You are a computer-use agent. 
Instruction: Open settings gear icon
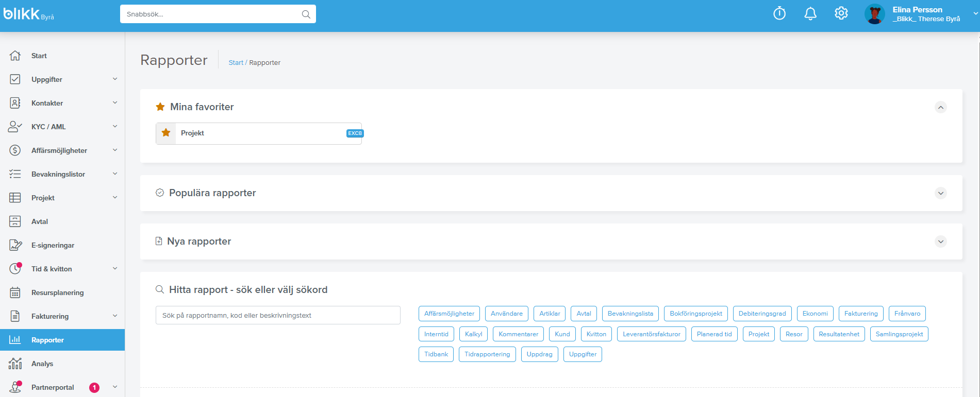click(841, 13)
